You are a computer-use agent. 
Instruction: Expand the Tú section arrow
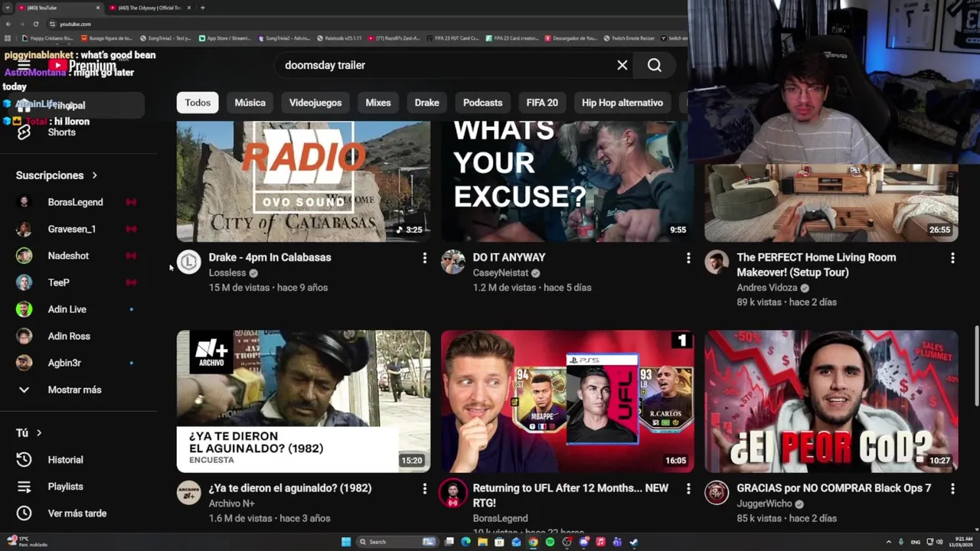[39, 433]
